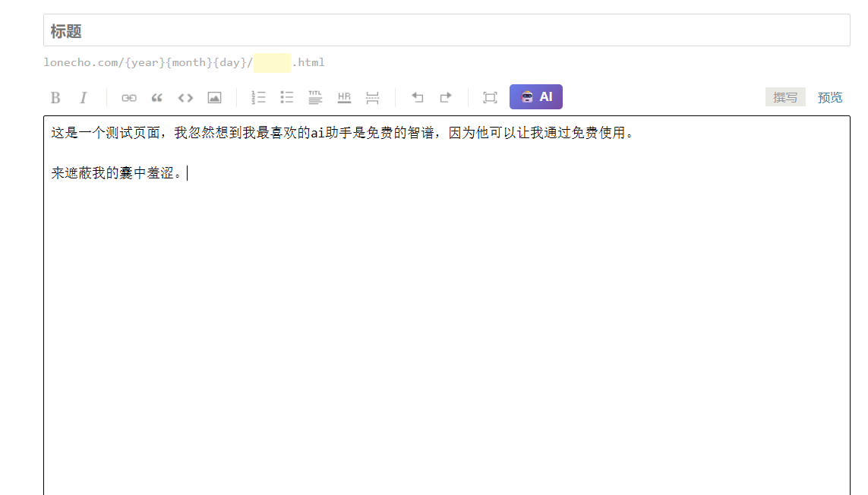Image resolution: width=868 pixels, height=495 pixels.
Task: Redo the last undone edit
Action: click(x=446, y=97)
